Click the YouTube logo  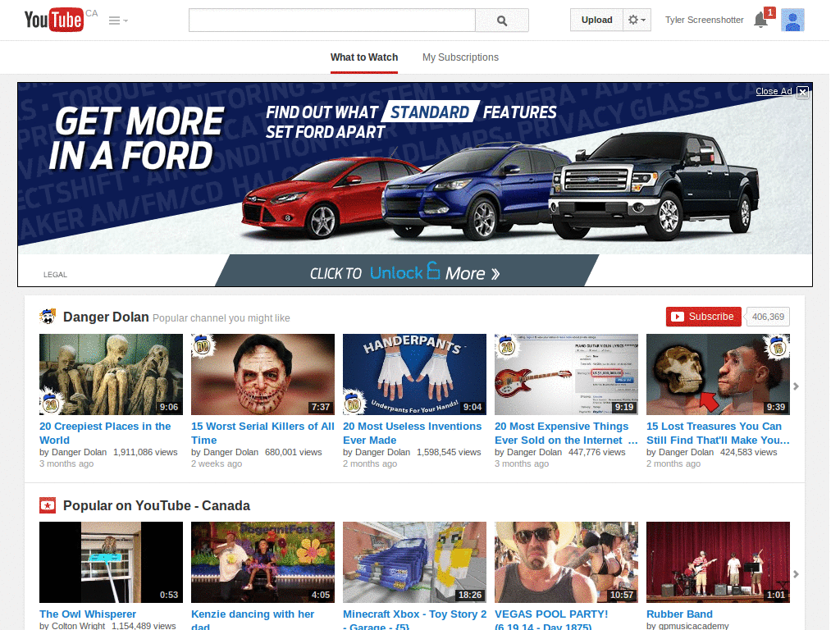tap(53, 20)
